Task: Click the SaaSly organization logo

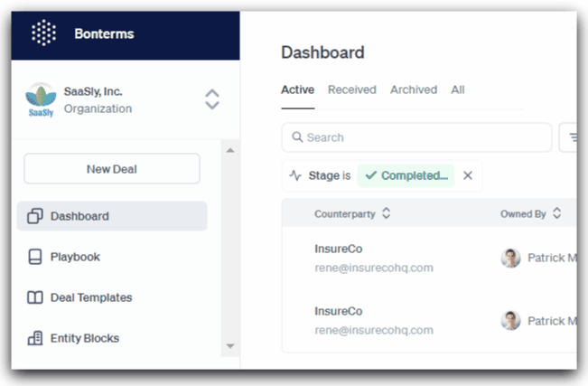Action: (x=41, y=99)
